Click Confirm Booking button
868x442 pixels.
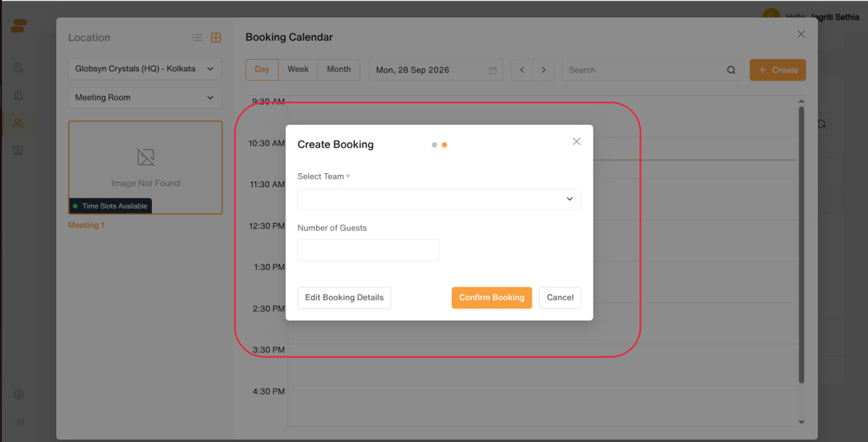click(492, 298)
